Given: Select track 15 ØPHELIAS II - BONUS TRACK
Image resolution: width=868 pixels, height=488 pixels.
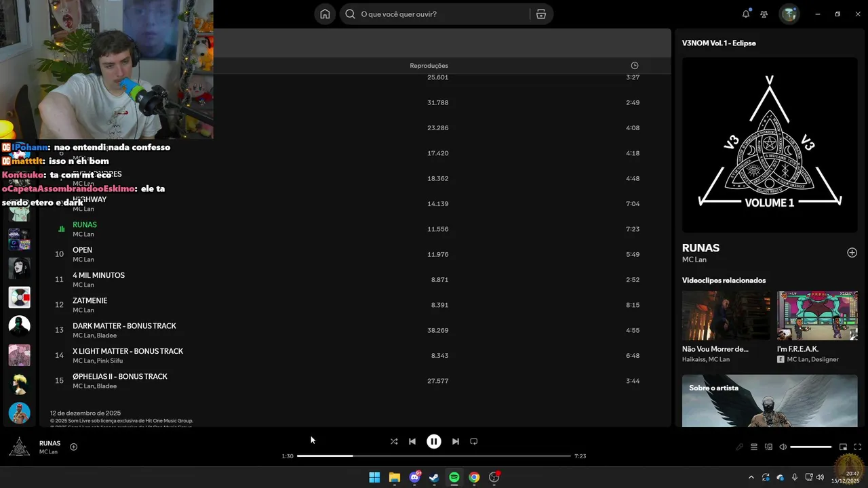Looking at the screenshot, I should (355, 381).
